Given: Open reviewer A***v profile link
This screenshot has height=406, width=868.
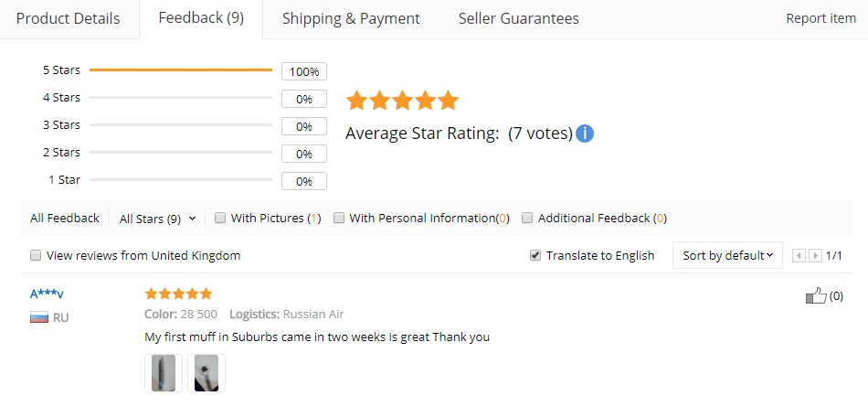Looking at the screenshot, I should click(x=47, y=294).
